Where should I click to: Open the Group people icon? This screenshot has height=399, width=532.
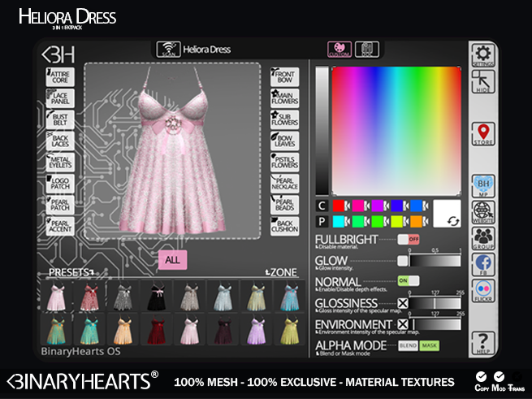coord(483,238)
